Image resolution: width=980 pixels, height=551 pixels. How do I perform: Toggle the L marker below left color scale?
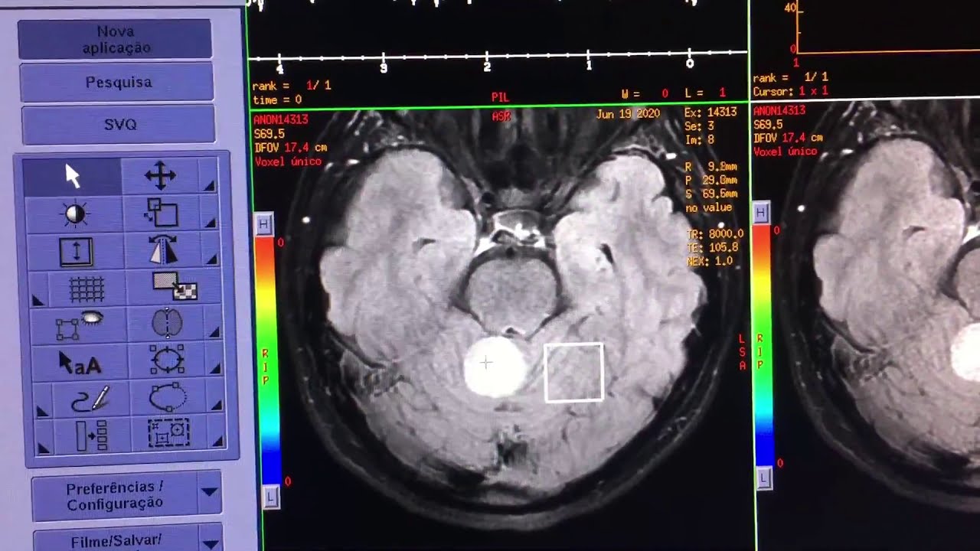pyautogui.click(x=269, y=497)
